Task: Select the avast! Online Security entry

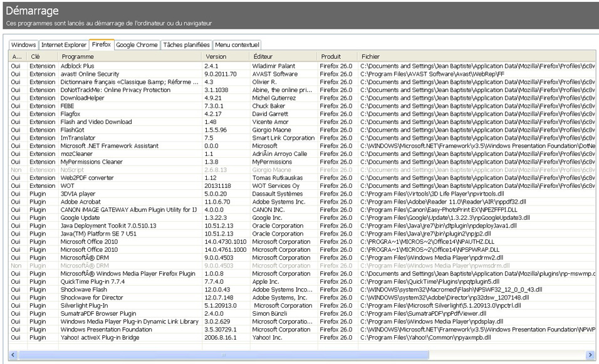Action: pyautogui.click(x=302, y=74)
